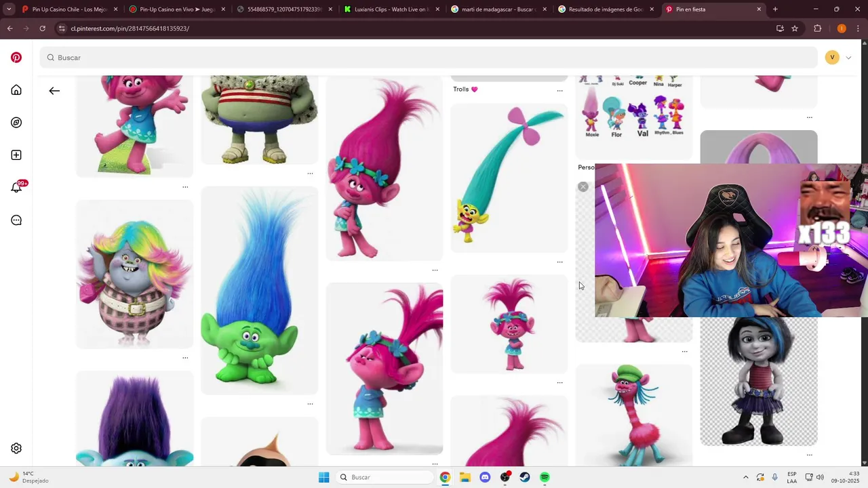The image size is (868, 488).
Task: Click the Chrome address bar URL
Action: [130, 28]
